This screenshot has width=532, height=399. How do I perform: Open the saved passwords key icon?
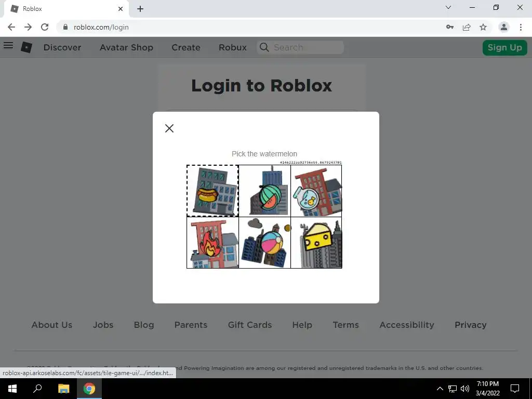point(450,27)
